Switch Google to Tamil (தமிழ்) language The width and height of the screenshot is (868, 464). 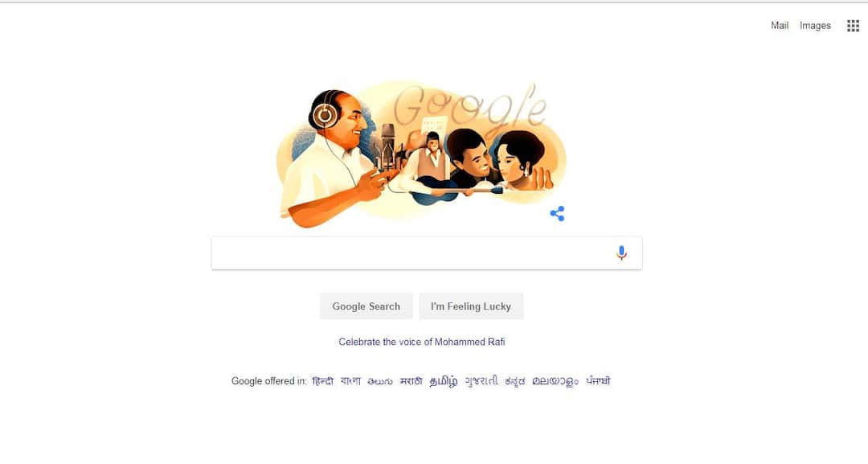444,381
